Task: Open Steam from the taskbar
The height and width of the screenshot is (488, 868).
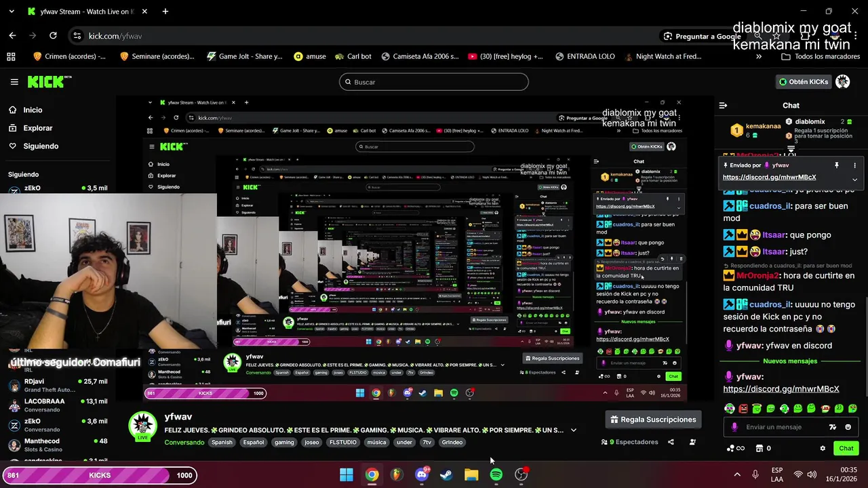Action: point(446,475)
